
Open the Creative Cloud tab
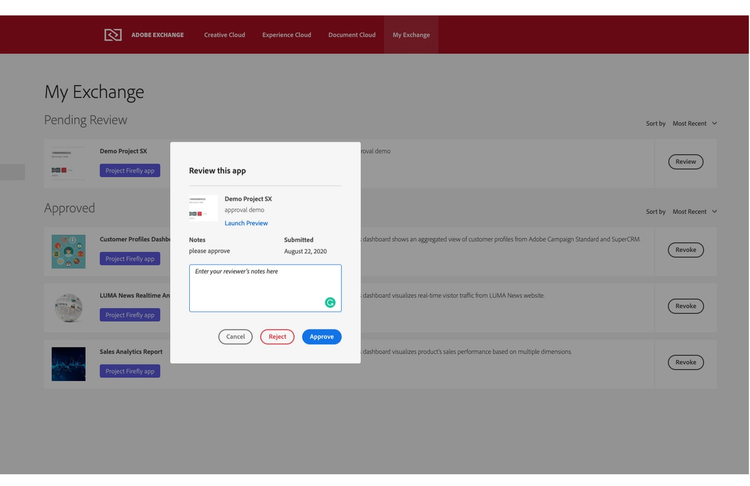point(222,35)
